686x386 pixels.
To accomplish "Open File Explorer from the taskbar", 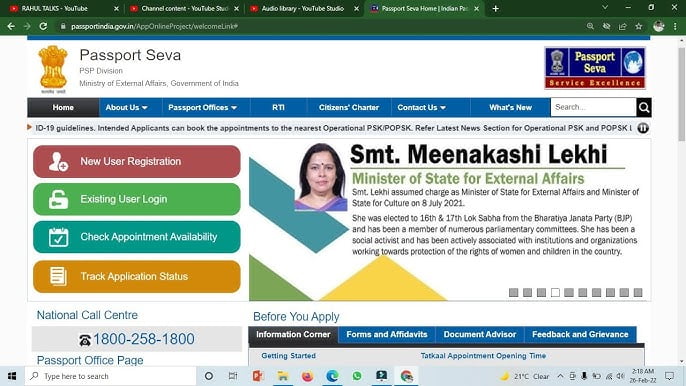I will pyautogui.click(x=283, y=376).
